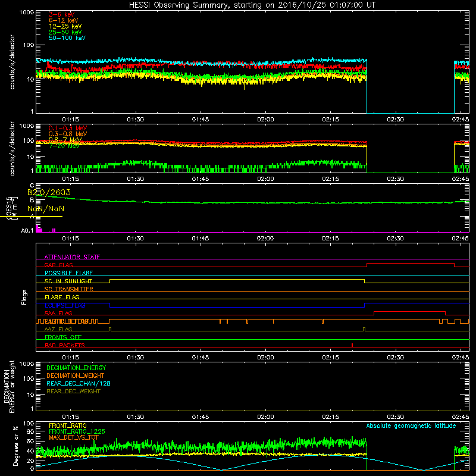Click the AAZ_FLAG label
This screenshot has height=476, width=476.
pos(58,329)
